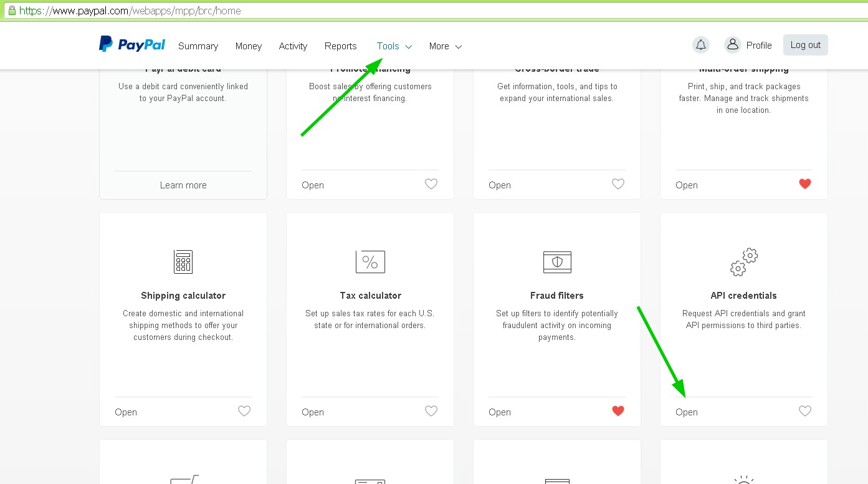Click the Shipping calculator title
This screenshot has width=868, height=484.
pyautogui.click(x=183, y=296)
